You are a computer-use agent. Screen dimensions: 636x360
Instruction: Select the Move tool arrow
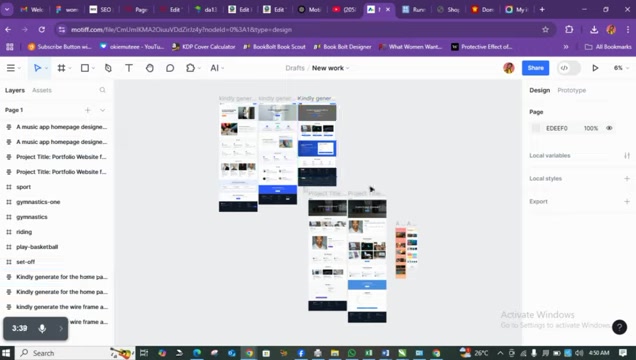point(37,68)
